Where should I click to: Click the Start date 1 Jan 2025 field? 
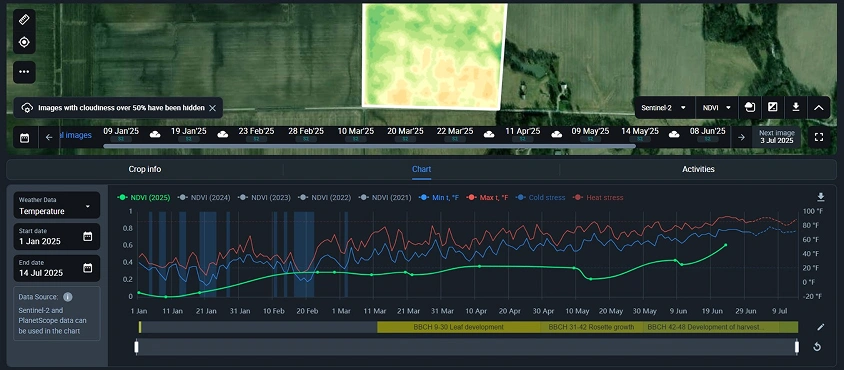[x=57, y=236]
